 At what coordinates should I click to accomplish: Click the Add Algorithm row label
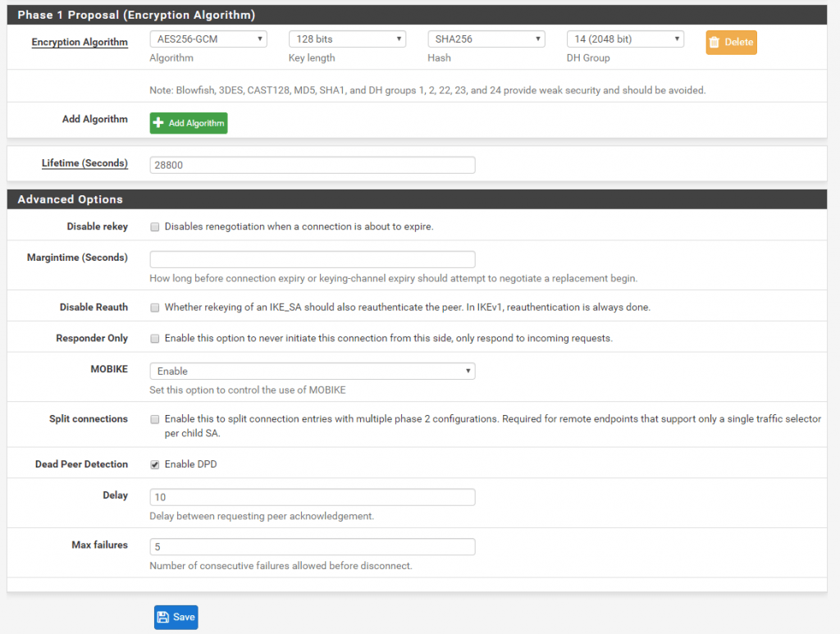click(95, 119)
